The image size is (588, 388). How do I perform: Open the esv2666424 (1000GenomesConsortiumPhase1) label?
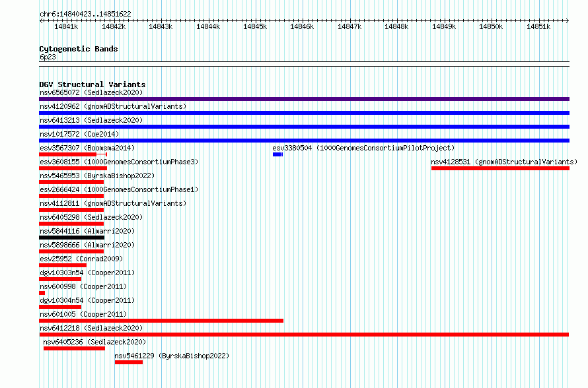[119, 189]
